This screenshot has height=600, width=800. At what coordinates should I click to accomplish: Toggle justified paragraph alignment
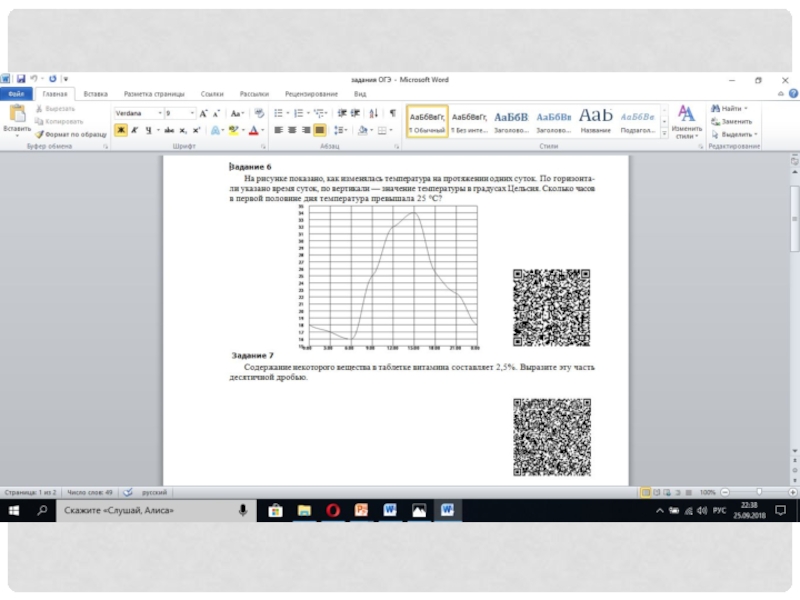[x=320, y=130]
